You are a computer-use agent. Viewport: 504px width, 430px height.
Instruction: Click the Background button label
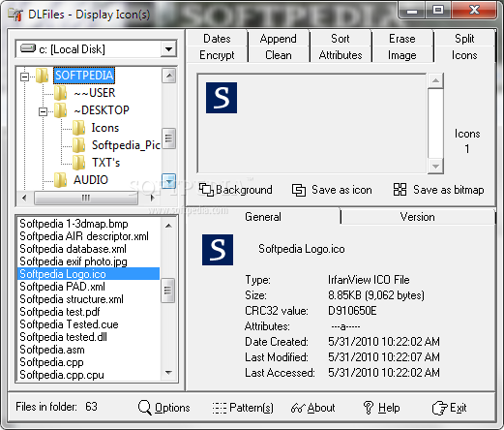tap(244, 190)
